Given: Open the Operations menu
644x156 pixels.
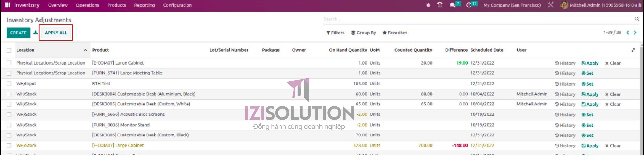Looking at the screenshot, I should [87, 5].
